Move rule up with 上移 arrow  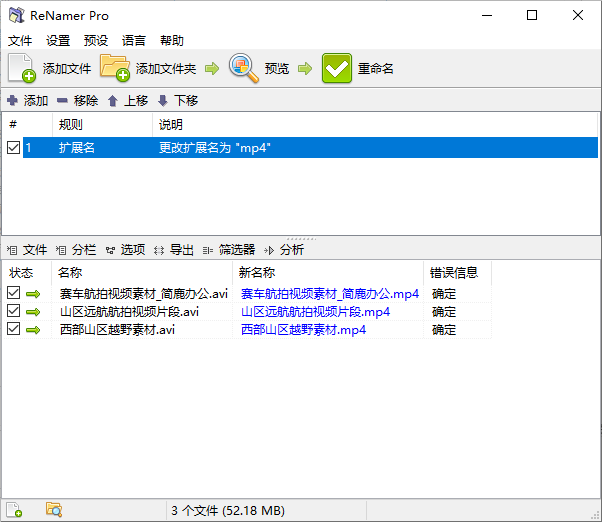113,101
